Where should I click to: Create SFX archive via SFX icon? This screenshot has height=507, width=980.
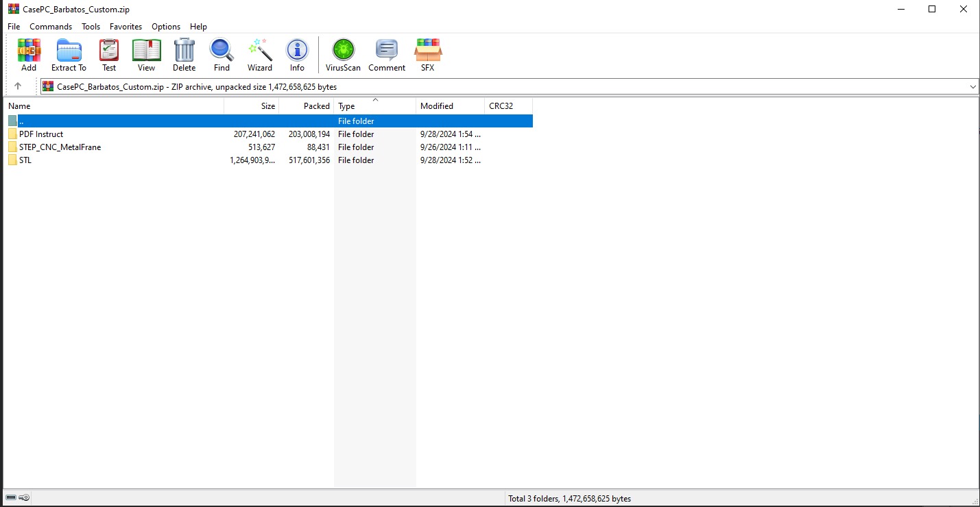click(428, 55)
